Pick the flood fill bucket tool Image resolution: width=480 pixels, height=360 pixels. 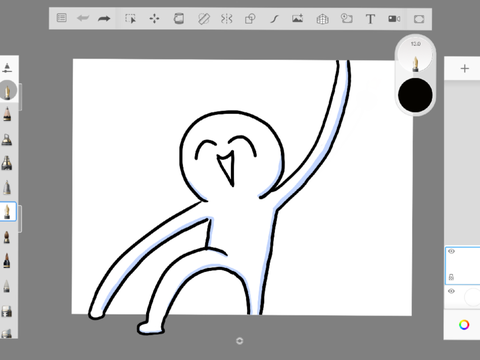[x=179, y=18]
